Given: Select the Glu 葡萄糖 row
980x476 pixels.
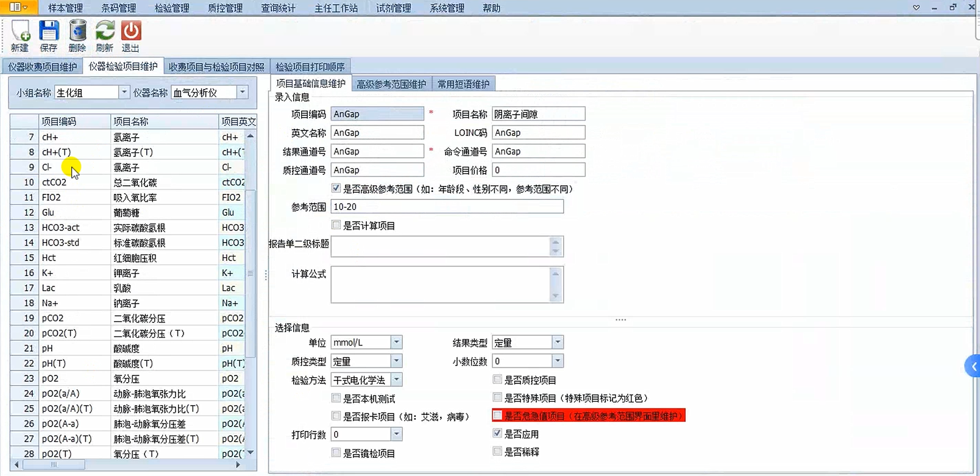Looking at the screenshot, I should click(x=128, y=212).
